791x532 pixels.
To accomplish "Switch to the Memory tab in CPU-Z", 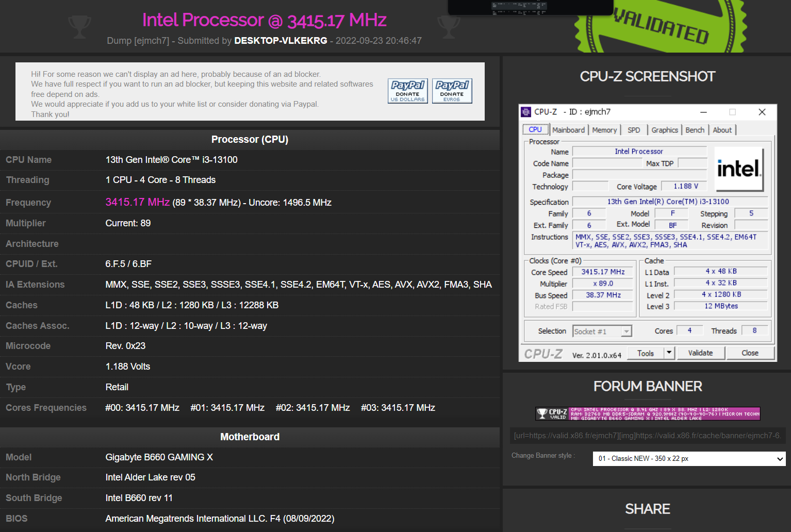I will (604, 129).
